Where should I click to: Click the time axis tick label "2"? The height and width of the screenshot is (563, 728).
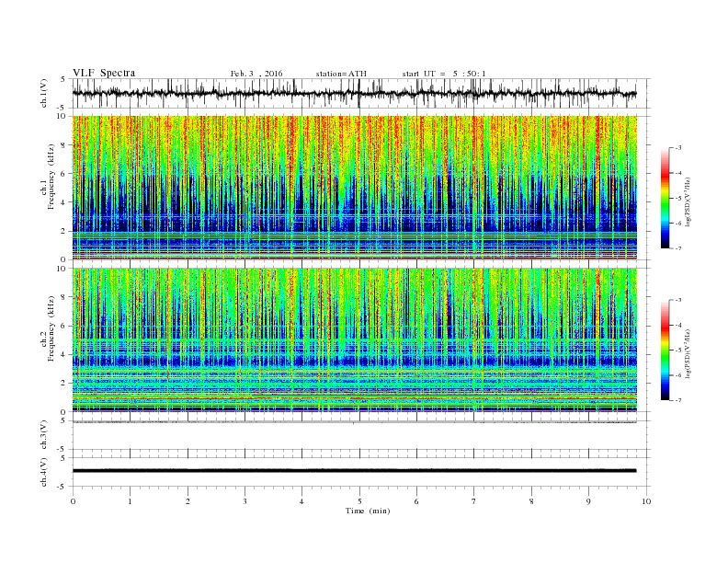[x=188, y=501]
